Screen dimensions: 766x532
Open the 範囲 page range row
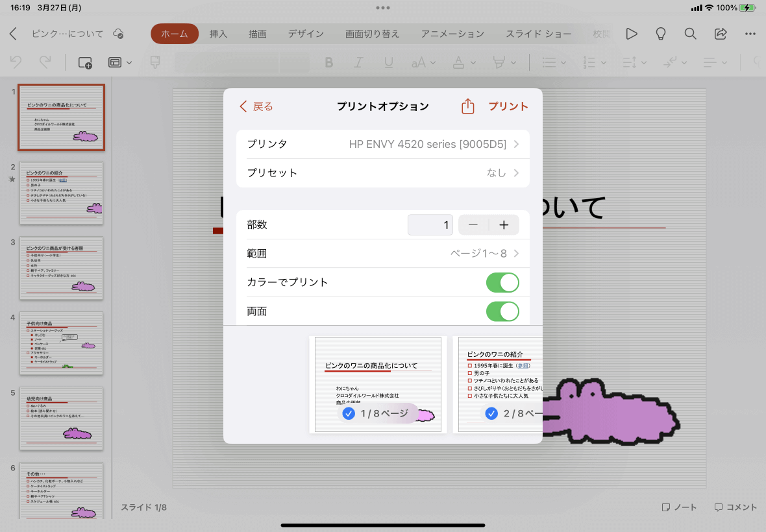pos(383,253)
